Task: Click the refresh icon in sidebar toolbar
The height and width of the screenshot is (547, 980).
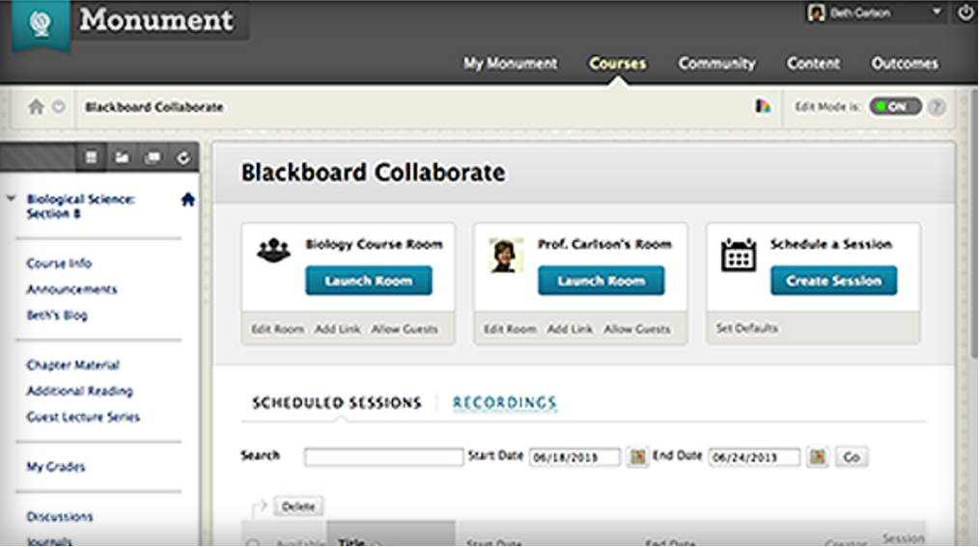Action: click(x=183, y=157)
